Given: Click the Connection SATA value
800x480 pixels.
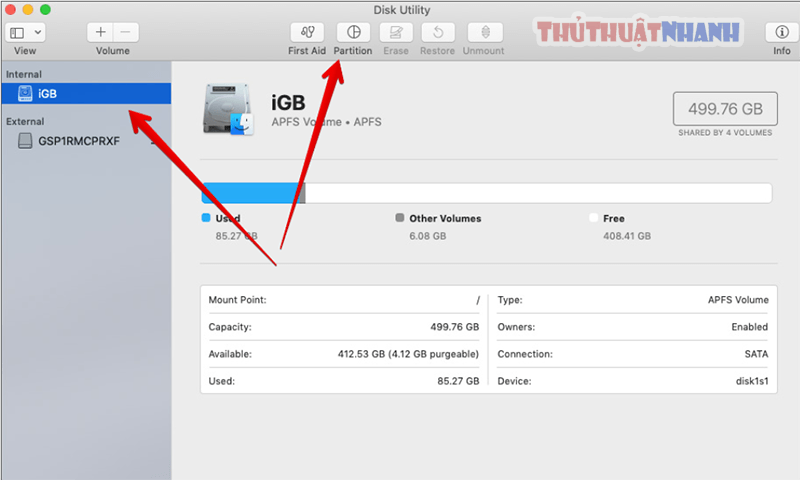Looking at the screenshot, I should (756, 354).
